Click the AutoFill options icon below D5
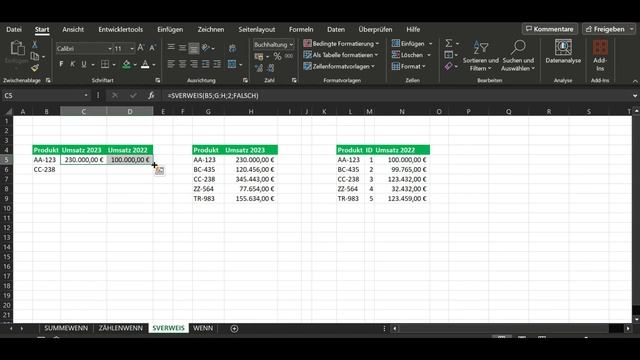The image size is (640, 360). click(x=159, y=171)
